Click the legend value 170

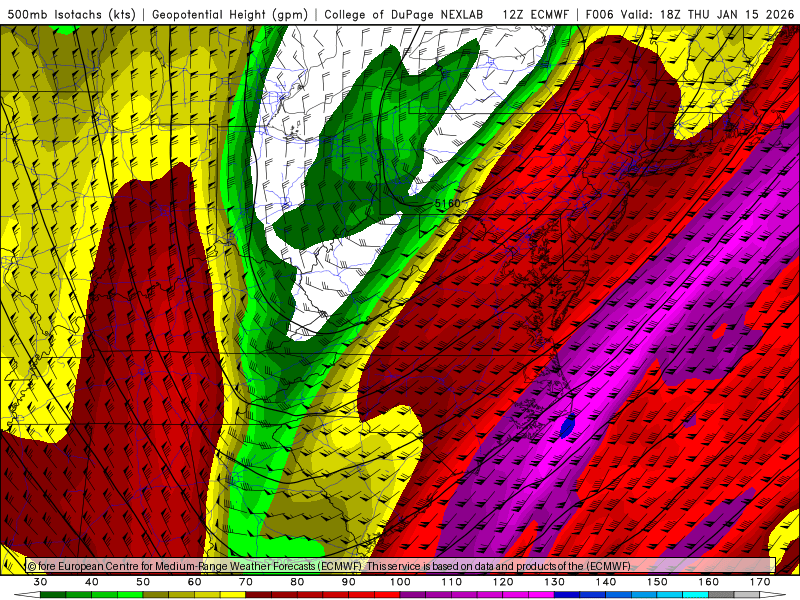pos(760,582)
